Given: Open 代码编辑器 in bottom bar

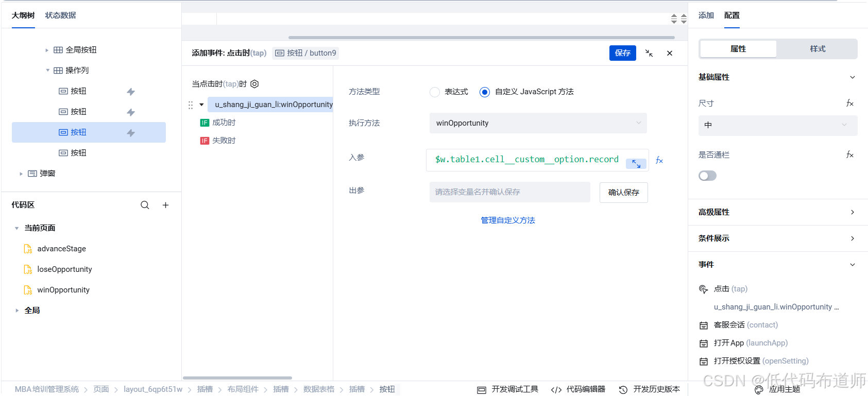Looking at the screenshot, I should click(578, 389).
